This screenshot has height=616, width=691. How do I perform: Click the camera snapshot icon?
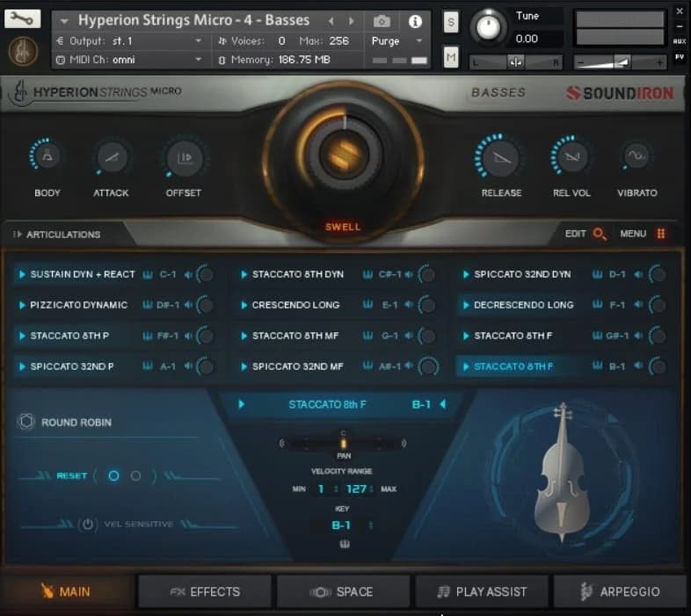point(382,21)
